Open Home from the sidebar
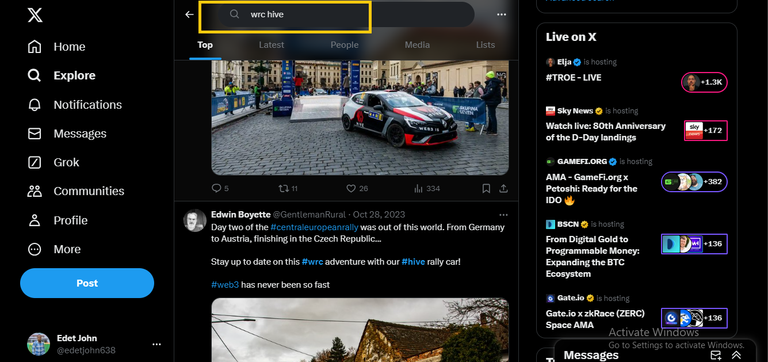768x362 pixels. (x=56, y=47)
